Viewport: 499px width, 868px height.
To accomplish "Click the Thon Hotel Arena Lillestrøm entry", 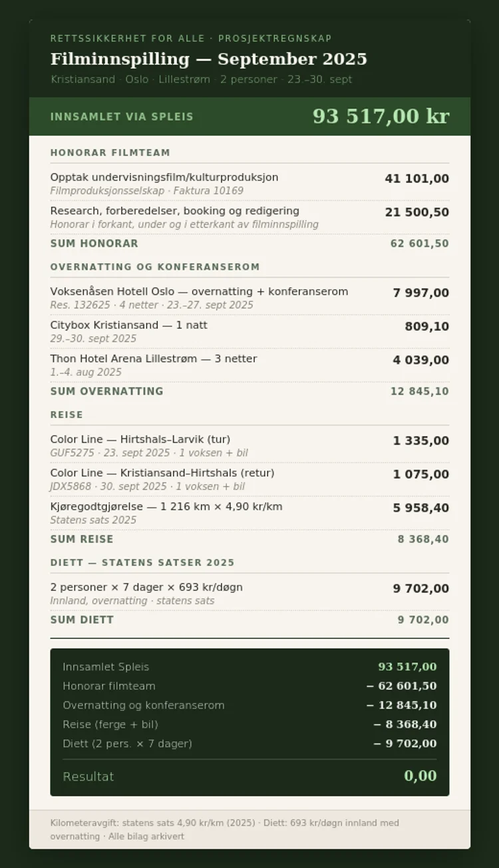I will point(249,365).
